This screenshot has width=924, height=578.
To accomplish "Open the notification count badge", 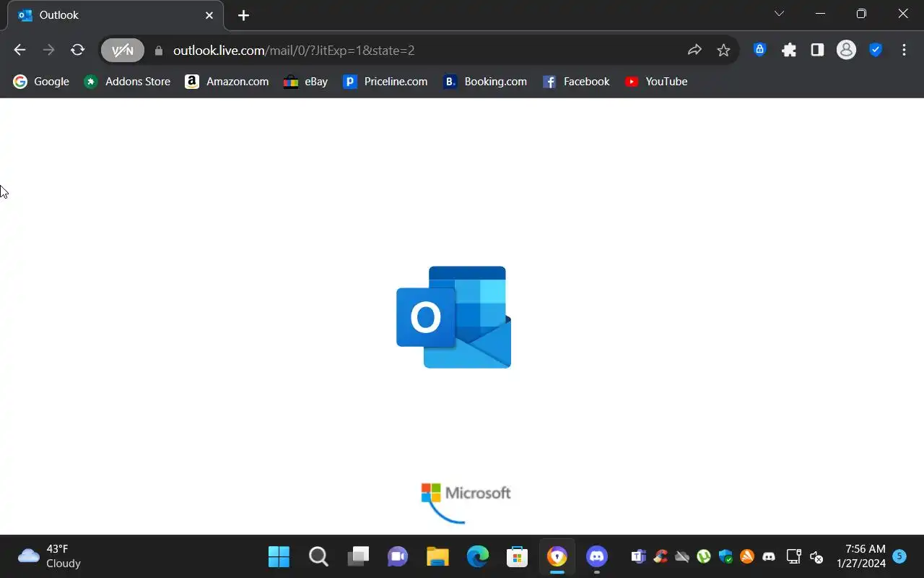I will (x=899, y=556).
